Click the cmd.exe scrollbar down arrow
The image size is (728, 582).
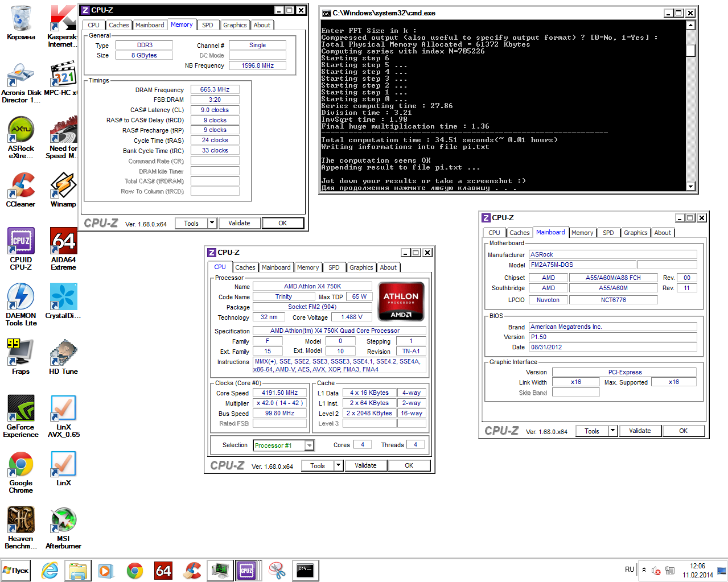click(690, 186)
